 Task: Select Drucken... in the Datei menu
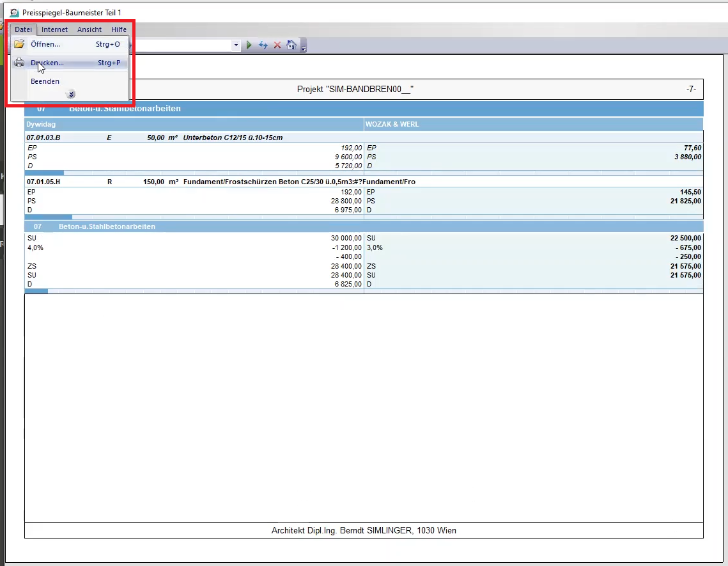(47, 63)
